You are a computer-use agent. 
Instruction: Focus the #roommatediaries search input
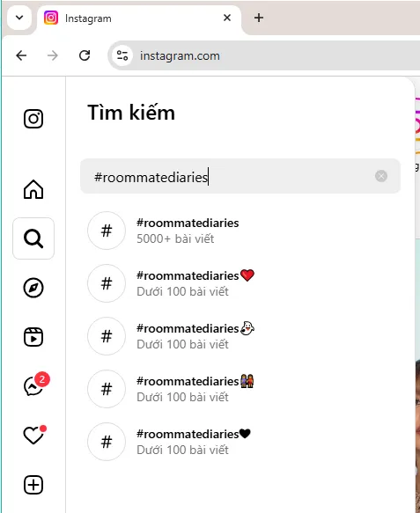click(240, 176)
